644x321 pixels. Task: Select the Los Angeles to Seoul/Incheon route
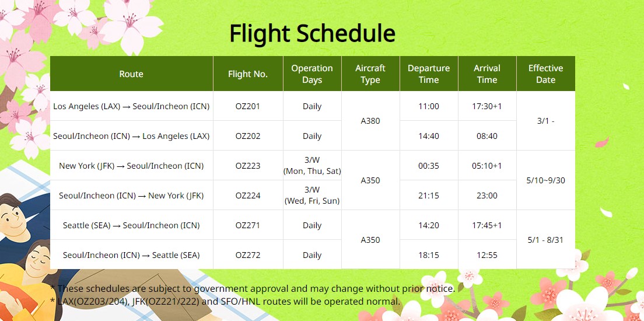(131, 106)
